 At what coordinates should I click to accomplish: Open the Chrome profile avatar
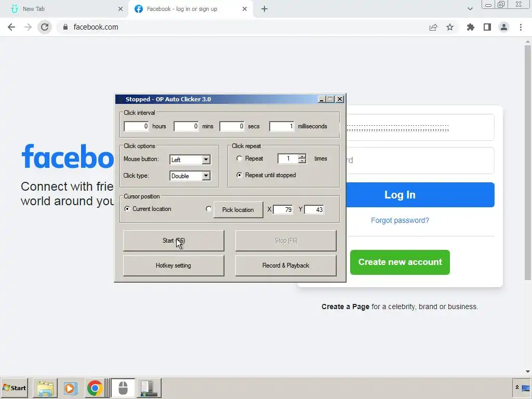click(504, 27)
